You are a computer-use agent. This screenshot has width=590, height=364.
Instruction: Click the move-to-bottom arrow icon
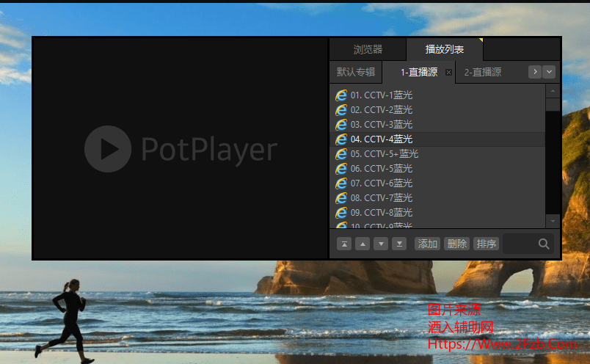[x=399, y=244]
